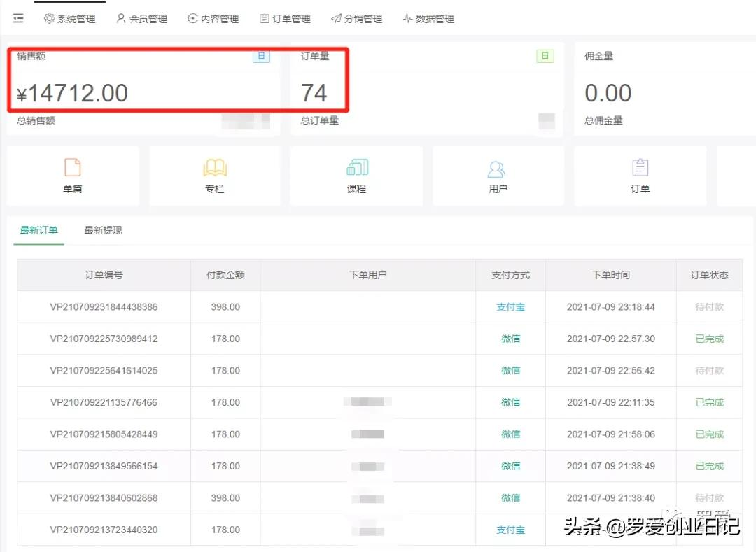The image size is (756, 552).
Task: Open the 单篇 (single article) shortcut icon
Action: (x=73, y=175)
